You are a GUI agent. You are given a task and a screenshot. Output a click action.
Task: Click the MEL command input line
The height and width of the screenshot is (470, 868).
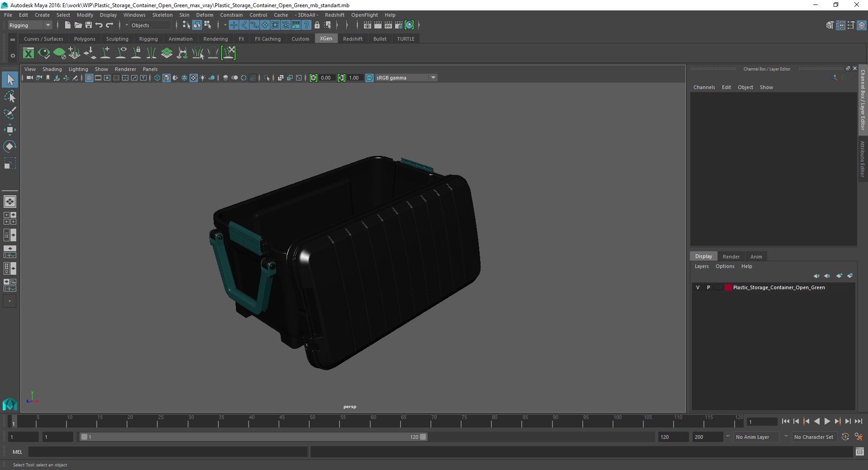click(168, 451)
